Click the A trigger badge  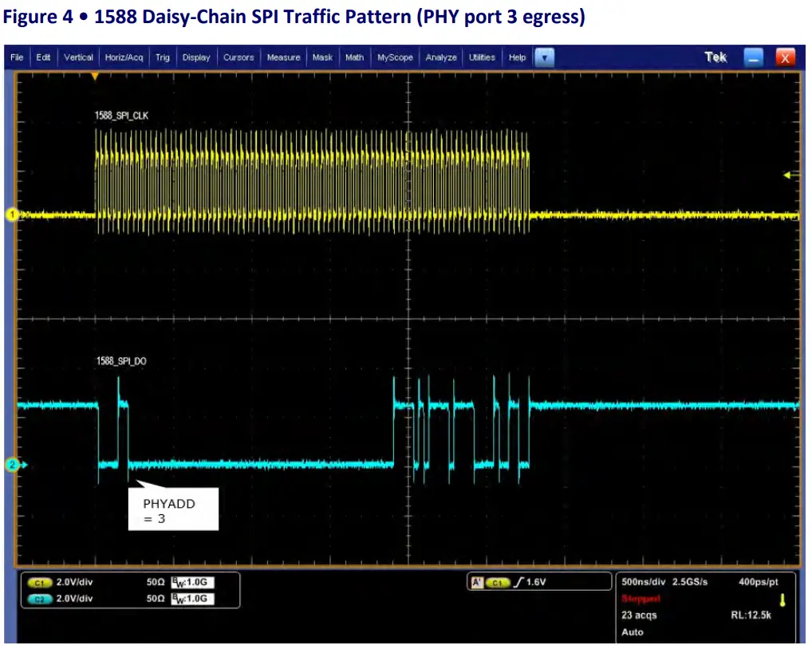click(x=476, y=583)
